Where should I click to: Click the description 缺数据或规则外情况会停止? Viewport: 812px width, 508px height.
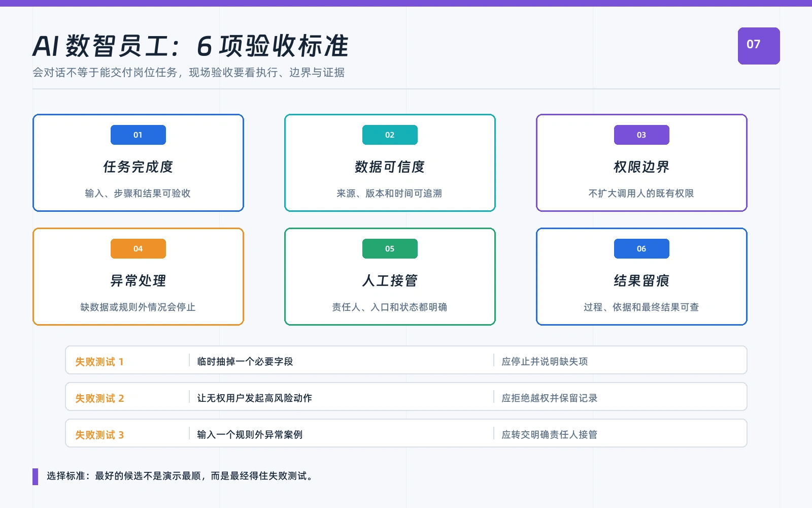point(138,307)
